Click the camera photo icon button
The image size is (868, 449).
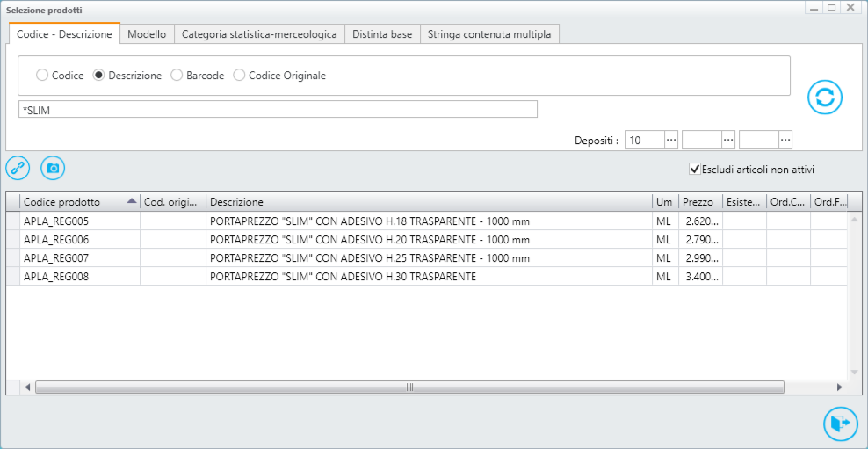tap(53, 168)
